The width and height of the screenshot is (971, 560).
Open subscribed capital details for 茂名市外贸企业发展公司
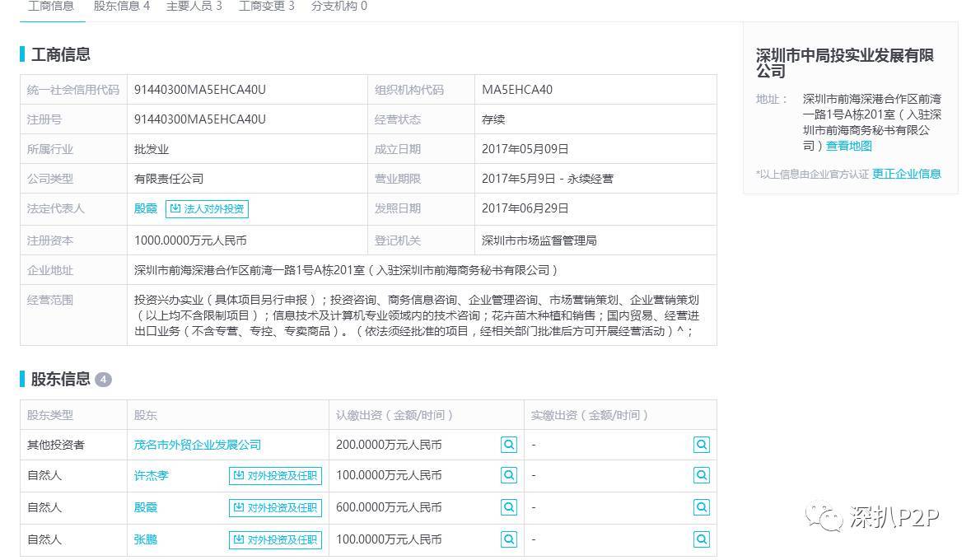pyautogui.click(x=508, y=444)
